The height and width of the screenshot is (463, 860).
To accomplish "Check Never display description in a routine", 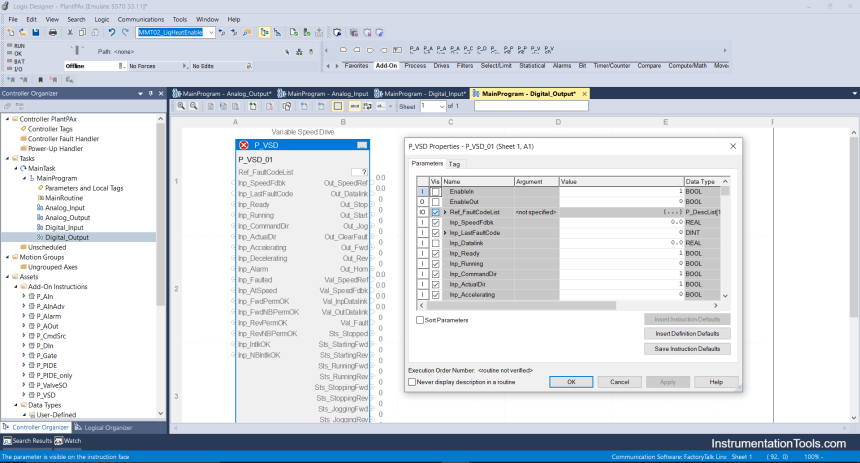I will pyautogui.click(x=412, y=382).
